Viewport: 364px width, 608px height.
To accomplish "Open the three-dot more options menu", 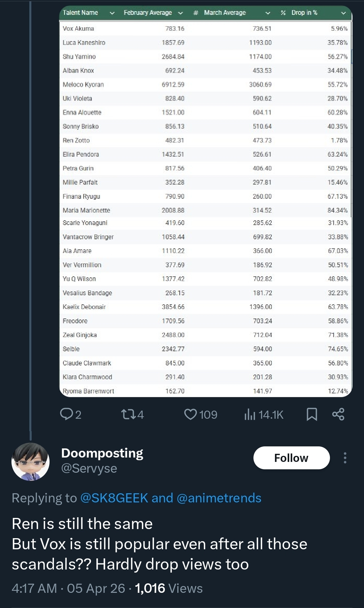I will click(345, 458).
